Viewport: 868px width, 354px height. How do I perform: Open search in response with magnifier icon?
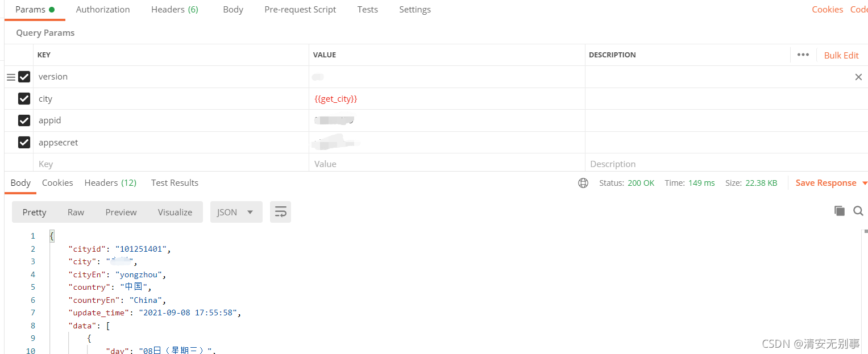(858, 211)
